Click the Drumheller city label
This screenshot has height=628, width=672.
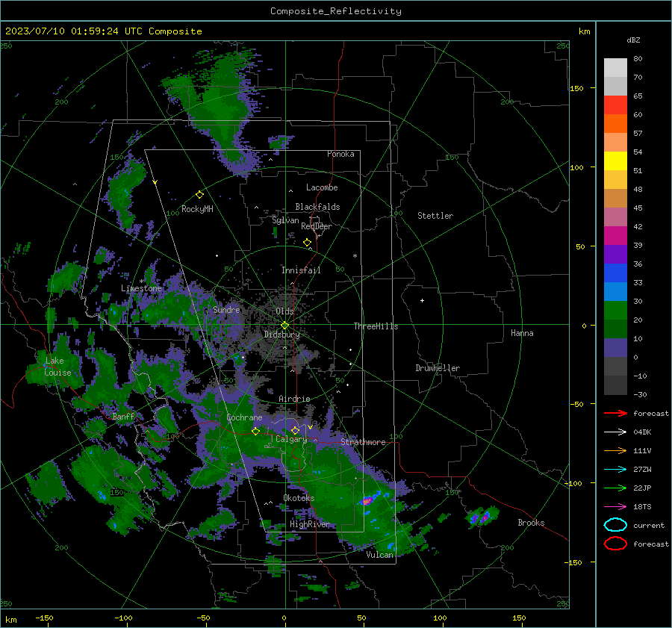[x=438, y=368]
